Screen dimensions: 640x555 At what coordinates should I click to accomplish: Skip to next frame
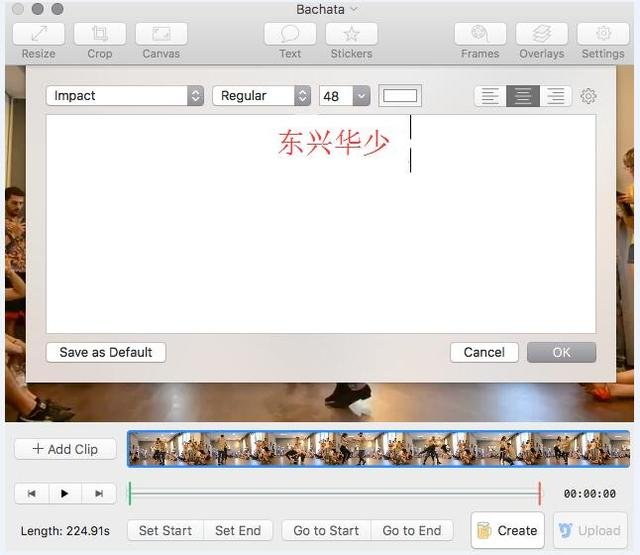(x=99, y=493)
